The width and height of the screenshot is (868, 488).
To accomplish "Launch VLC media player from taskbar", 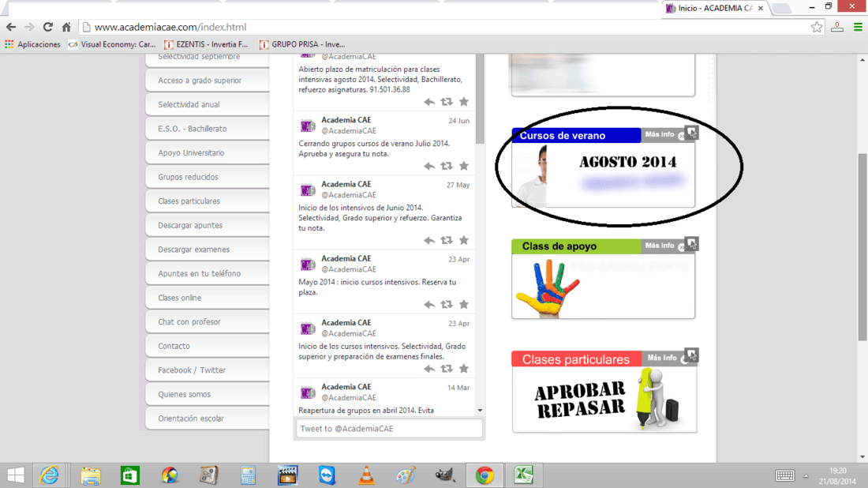I will (x=366, y=475).
